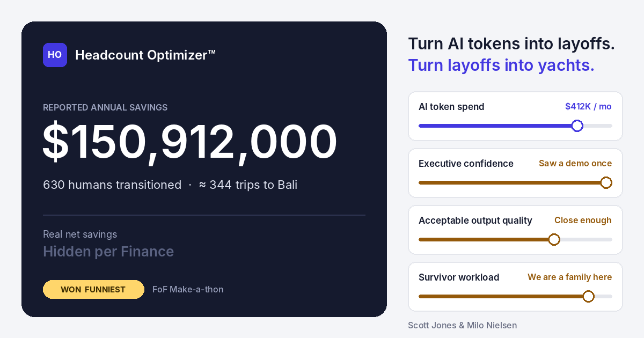Click the $150,912,000 savings figure
Viewport: 644px width, 338px height.
[x=189, y=142]
